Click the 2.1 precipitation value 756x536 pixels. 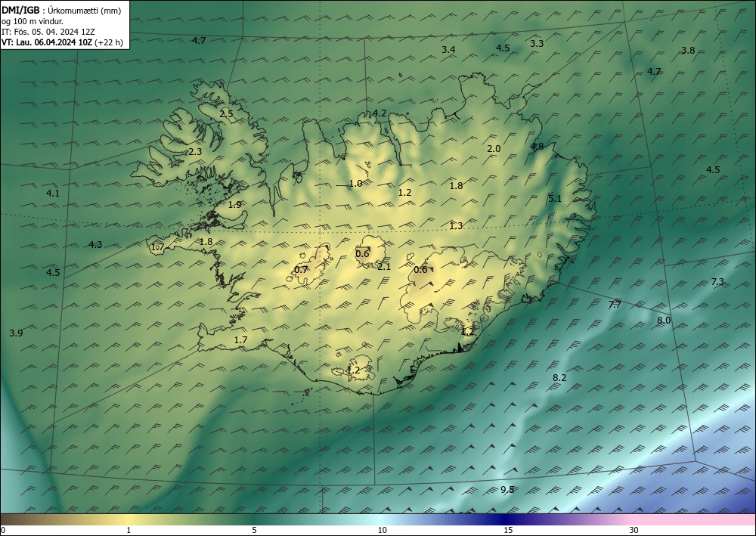[384, 267]
